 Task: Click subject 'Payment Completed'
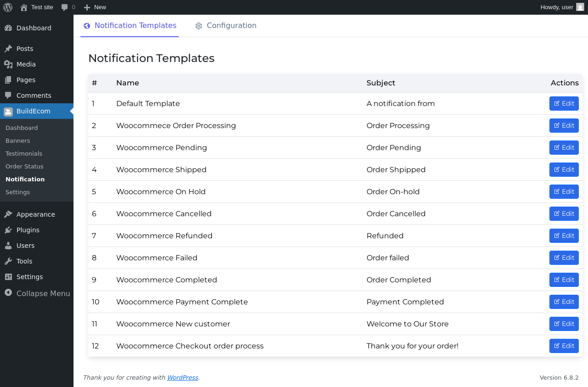(x=405, y=302)
